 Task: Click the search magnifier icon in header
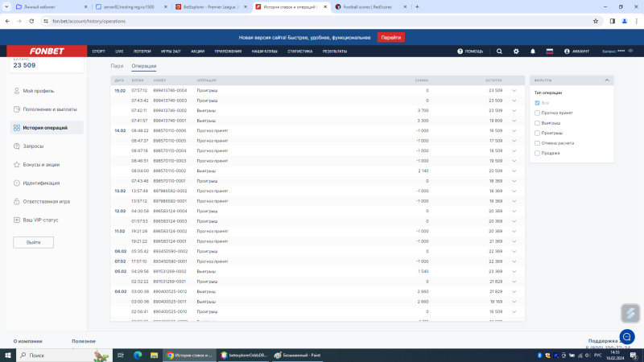(x=498, y=51)
